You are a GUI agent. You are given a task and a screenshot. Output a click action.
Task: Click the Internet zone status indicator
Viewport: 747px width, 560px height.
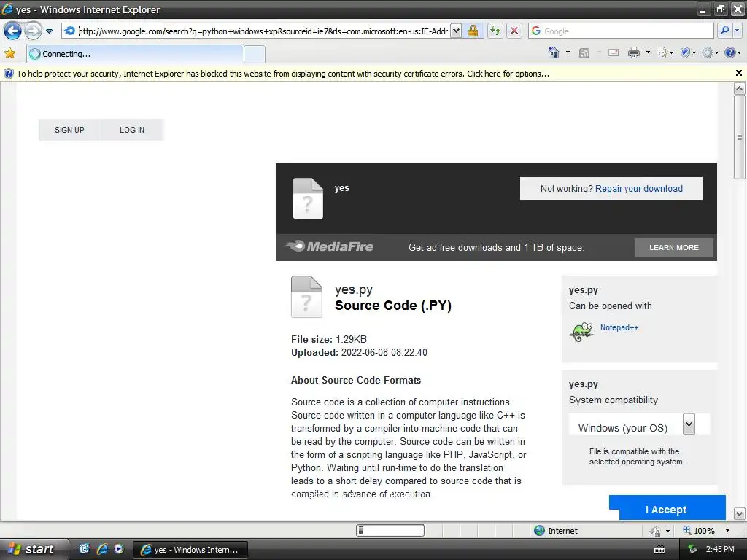(556, 531)
